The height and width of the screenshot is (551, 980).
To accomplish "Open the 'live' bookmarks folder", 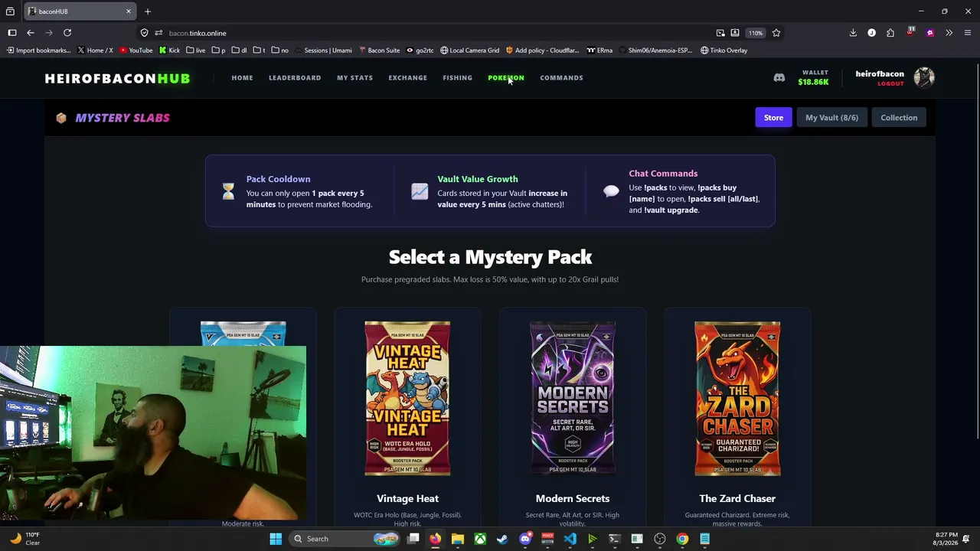I will pyautogui.click(x=196, y=51).
